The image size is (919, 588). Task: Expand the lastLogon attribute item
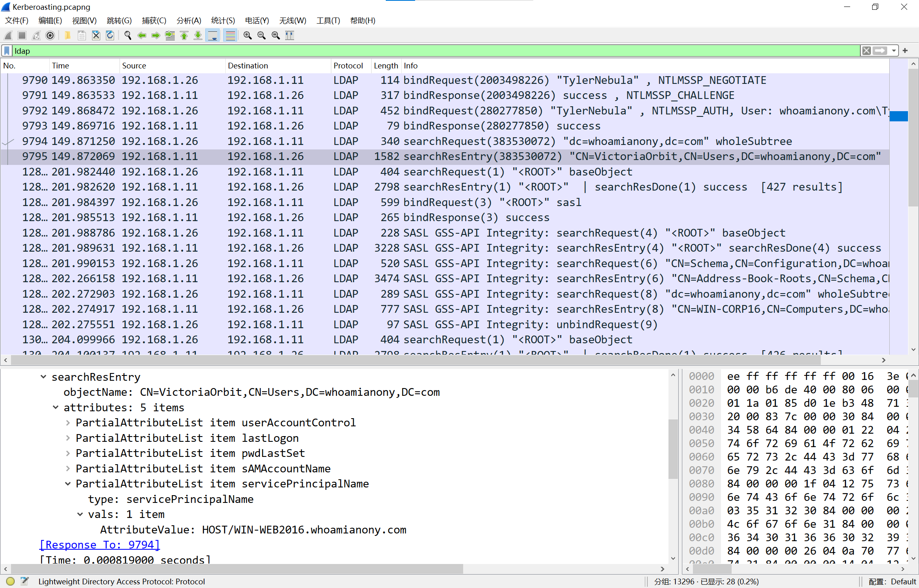click(x=68, y=438)
